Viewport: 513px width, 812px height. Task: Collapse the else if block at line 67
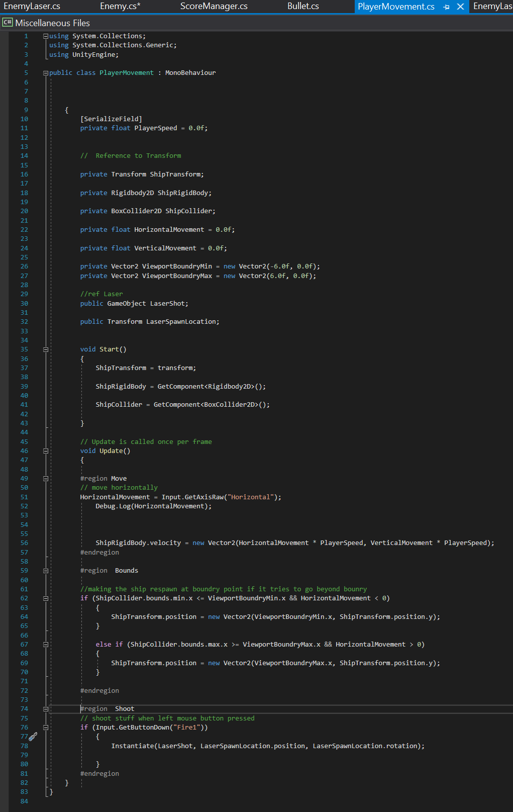coord(46,645)
